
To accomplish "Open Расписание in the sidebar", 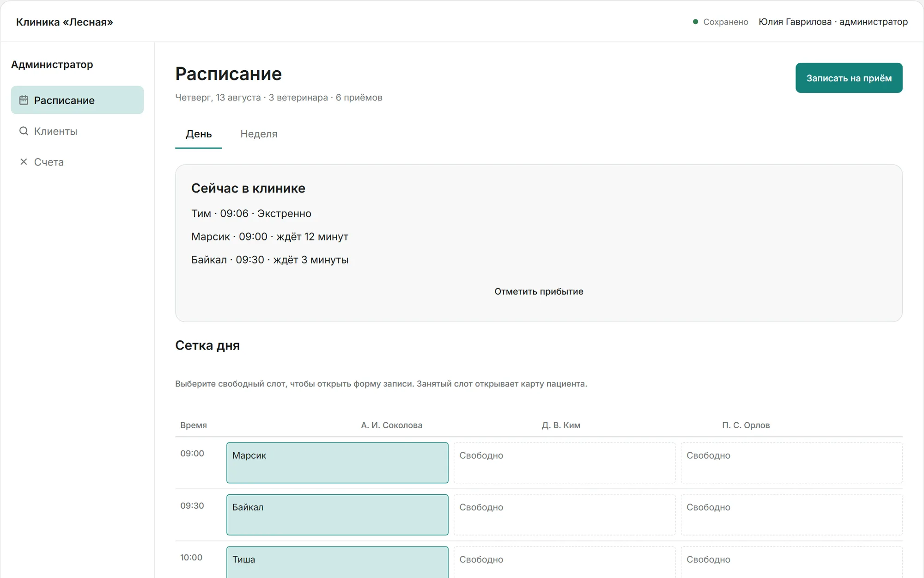I will [77, 100].
